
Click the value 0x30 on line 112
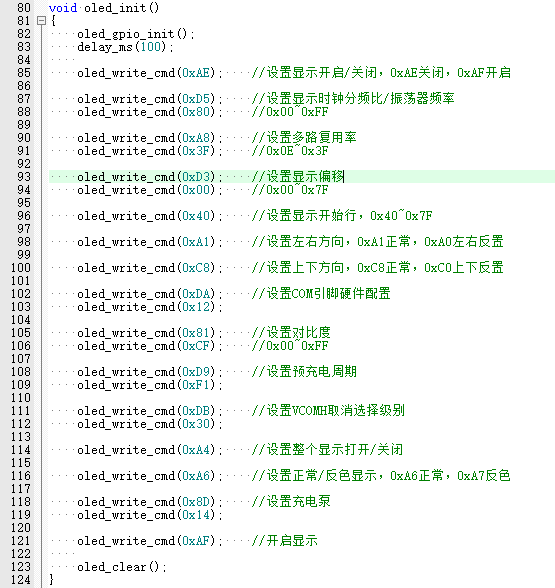tap(196, 424)
